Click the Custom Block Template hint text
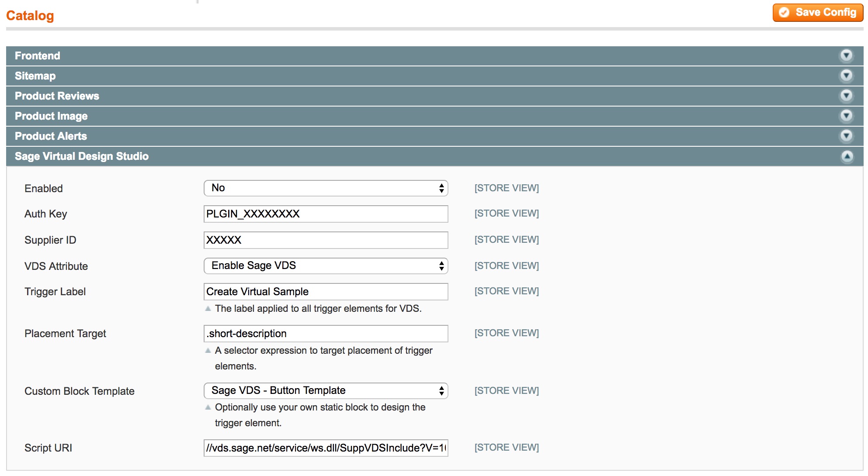This screenshot has height=476, width=868. coord(320,415)
